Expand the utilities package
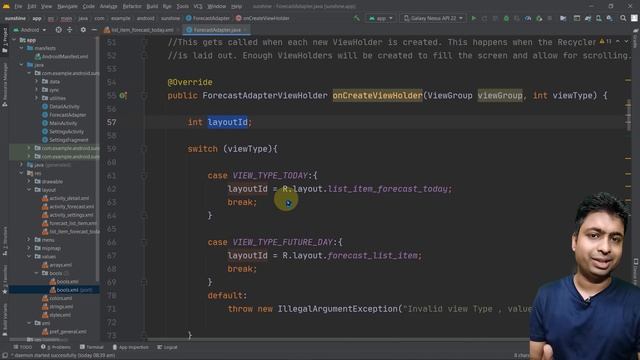640x360 pixels. pyautogui.click(x=36, y=98)
